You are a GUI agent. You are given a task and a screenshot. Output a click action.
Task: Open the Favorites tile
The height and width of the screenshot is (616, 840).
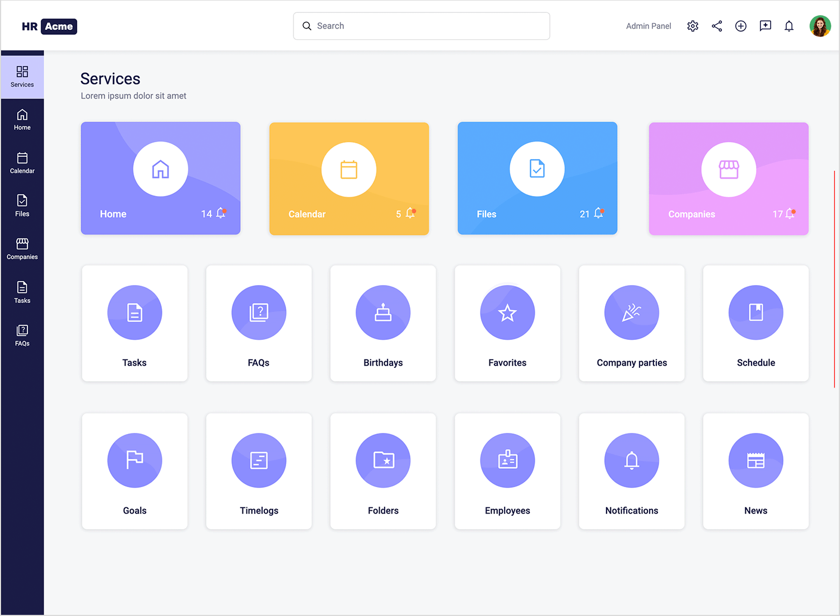coord(507,323)
